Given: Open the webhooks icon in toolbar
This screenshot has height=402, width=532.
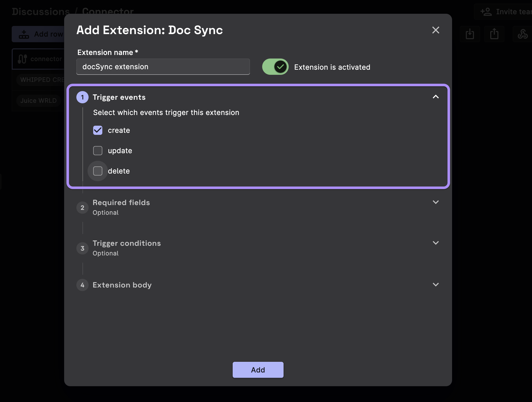Looking at the screenshot, I should pyautogui.click(x=523, y=34).
